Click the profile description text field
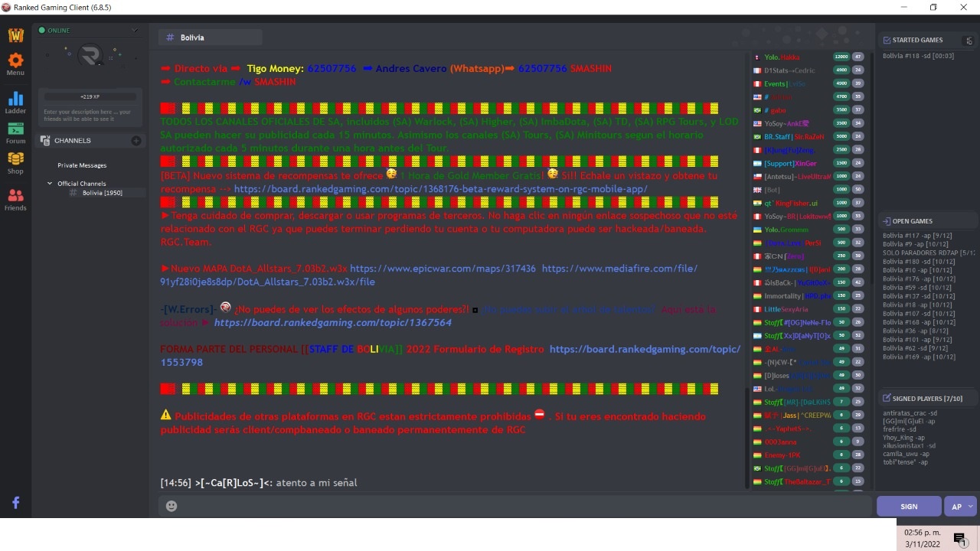Viewport: 980px width, 551px height. click(x=90, y=116)
